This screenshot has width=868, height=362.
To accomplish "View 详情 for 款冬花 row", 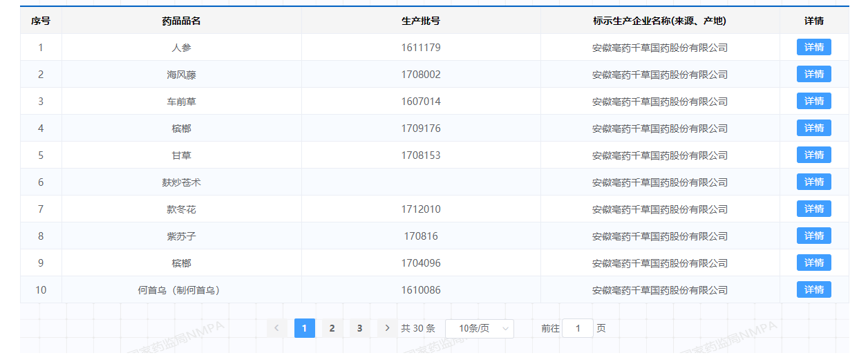I will 813,209.
